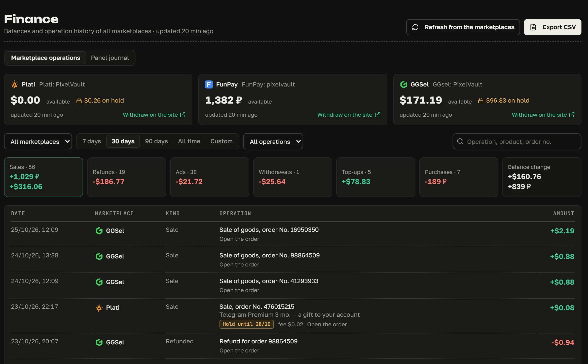Viewport: 588px width, 364px height.
Task: Click the +$2.19 amount
Action: pyautogui.click(x=562, y=231)
